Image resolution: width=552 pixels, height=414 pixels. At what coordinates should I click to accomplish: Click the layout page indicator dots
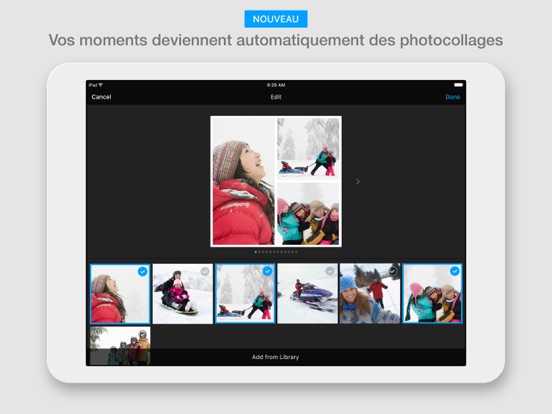tap(276, 252)
